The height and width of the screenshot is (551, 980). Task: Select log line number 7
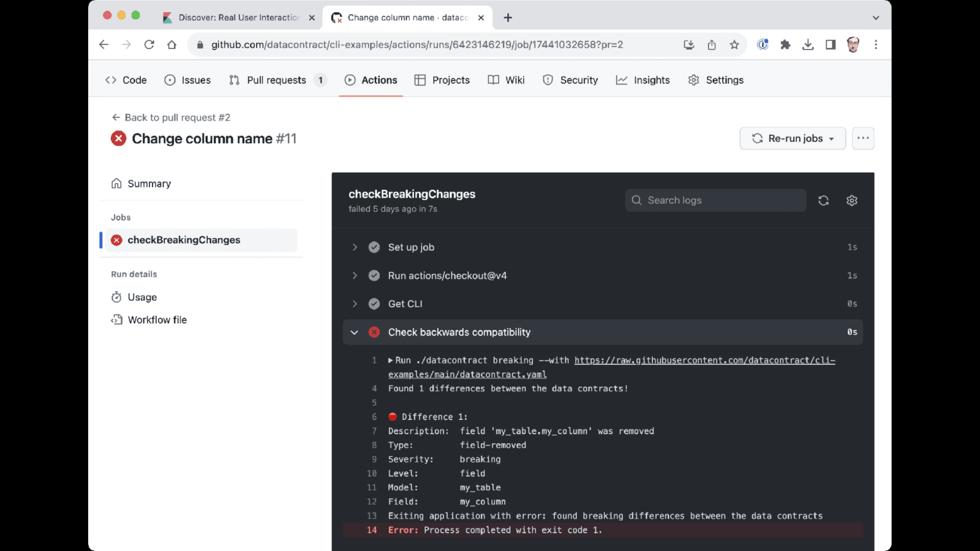[x=374, y=431]
